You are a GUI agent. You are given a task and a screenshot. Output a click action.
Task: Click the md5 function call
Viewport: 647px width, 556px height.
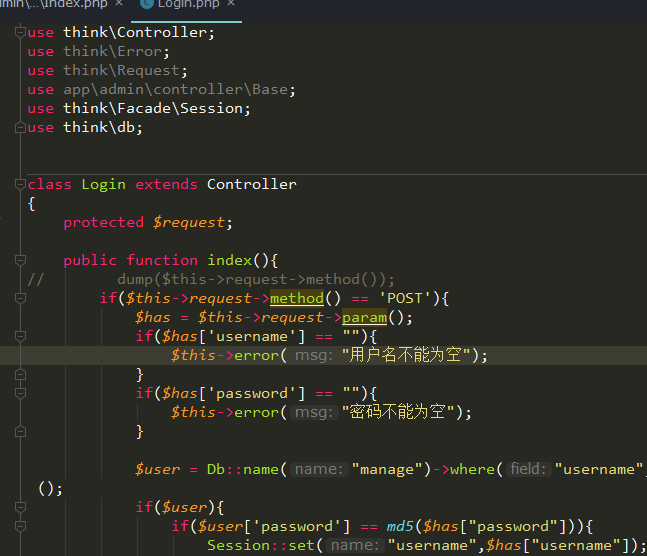tap(400, 527)
